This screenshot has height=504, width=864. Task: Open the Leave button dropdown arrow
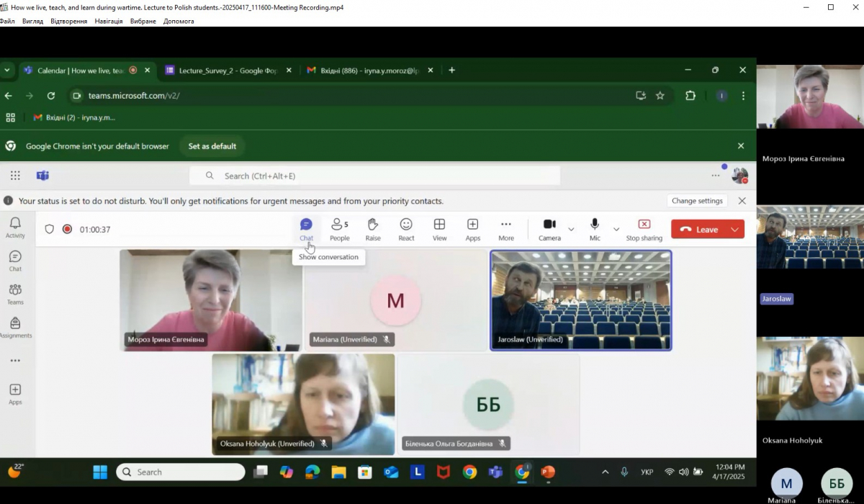(734, 230)
